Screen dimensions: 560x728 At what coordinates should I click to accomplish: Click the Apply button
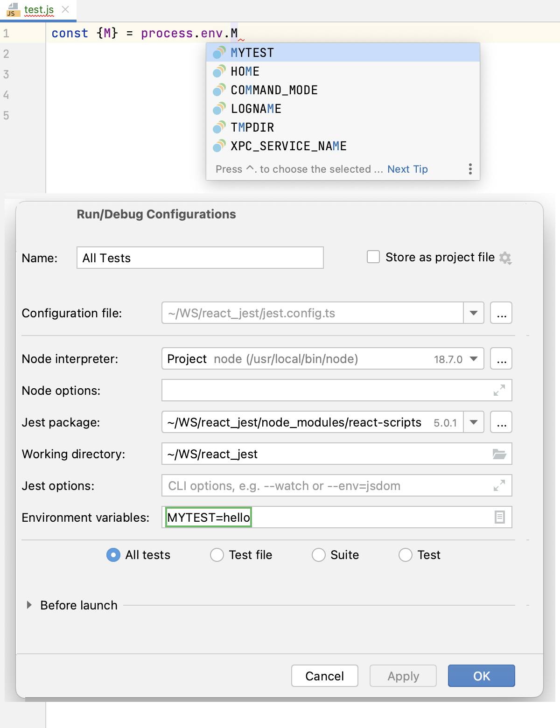click(x=402, y=676)
